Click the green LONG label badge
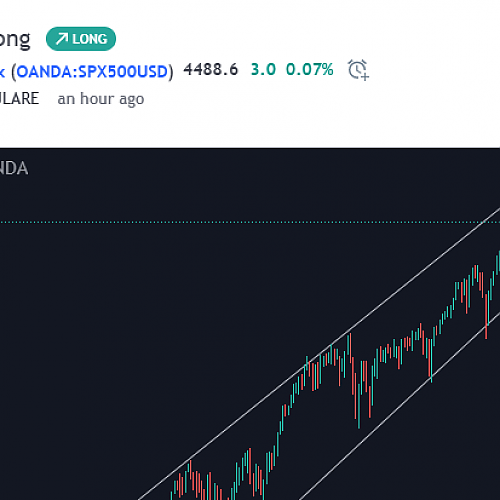 click(x=81, y=39)
